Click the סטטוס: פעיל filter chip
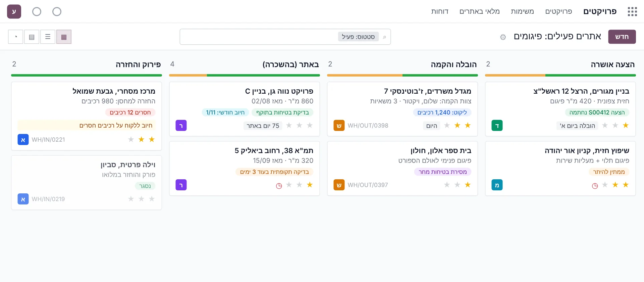Viewport: 644px width, 282px height. pos(358,37)
